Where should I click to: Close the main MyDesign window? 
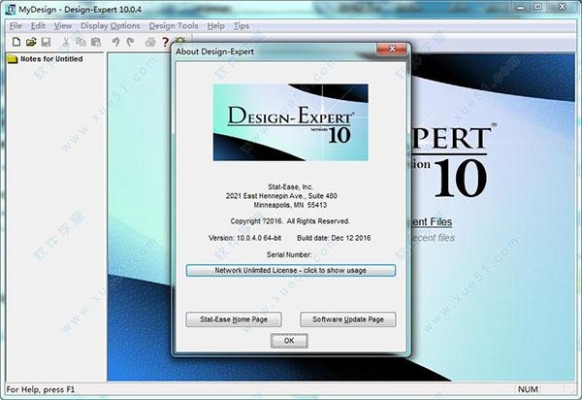pos(563,7)
